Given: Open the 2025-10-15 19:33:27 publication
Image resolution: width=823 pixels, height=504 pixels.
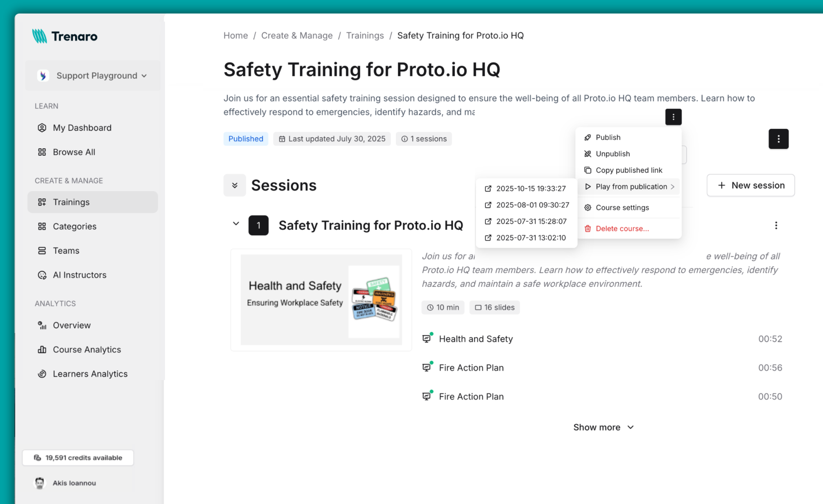Looking at the screenshot, I should pos(530,188).
